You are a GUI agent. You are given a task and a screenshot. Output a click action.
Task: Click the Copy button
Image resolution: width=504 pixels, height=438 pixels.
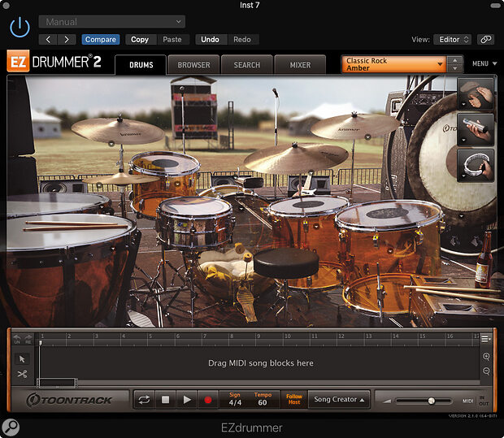coord(140,40)
